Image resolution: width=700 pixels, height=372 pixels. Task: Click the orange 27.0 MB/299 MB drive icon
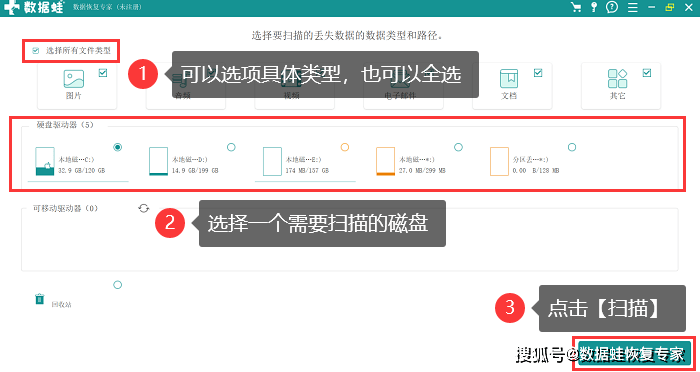tap(386, 161)
